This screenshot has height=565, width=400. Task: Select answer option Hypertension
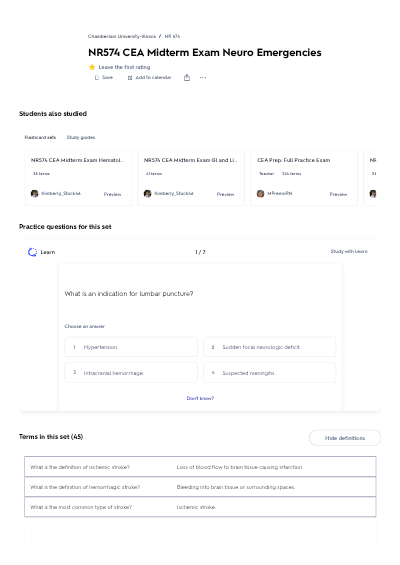131,347
